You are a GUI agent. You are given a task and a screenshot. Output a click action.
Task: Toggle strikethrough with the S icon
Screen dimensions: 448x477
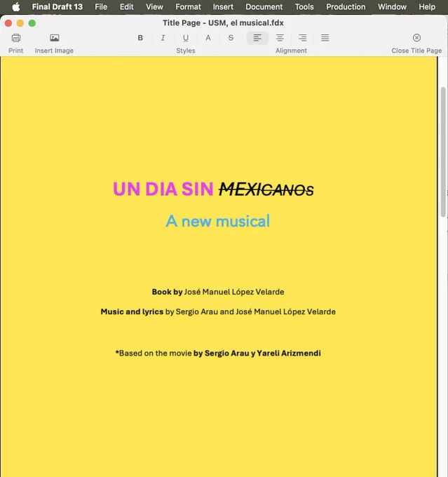[x=231, y=38]
